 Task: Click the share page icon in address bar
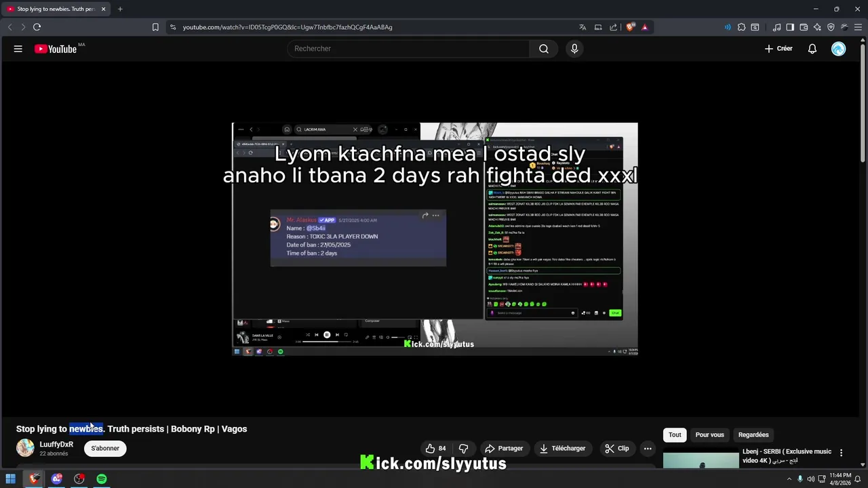click(x=614, y=27)
